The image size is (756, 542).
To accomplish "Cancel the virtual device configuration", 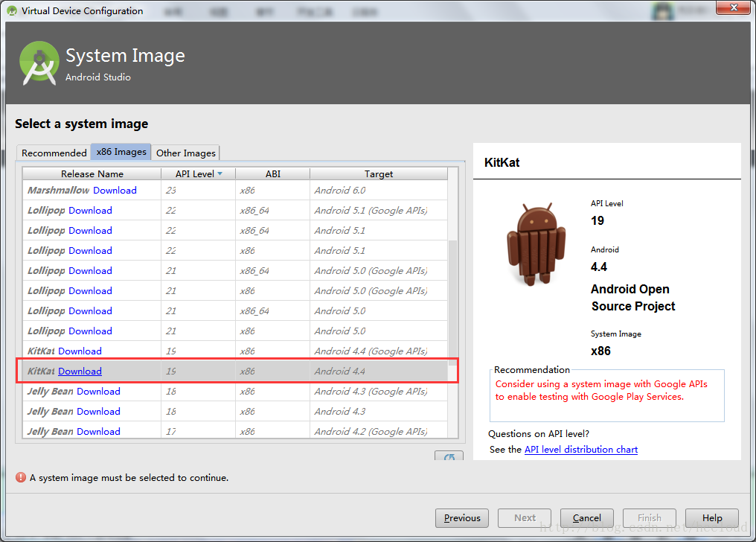I will (587, 518).
